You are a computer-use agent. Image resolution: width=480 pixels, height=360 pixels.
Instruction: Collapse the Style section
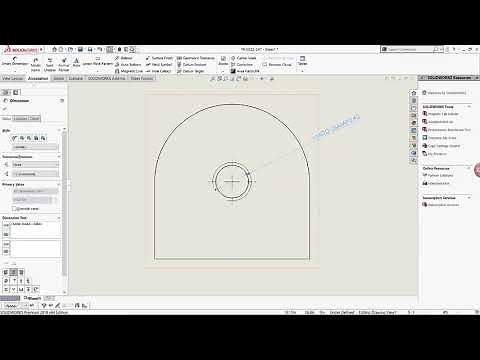[59, 130]
